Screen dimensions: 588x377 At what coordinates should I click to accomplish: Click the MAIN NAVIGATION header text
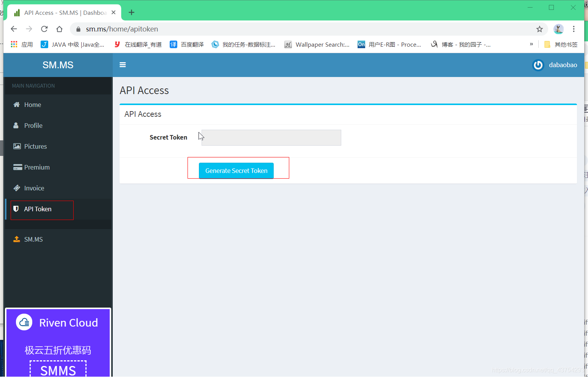[33, 86]
